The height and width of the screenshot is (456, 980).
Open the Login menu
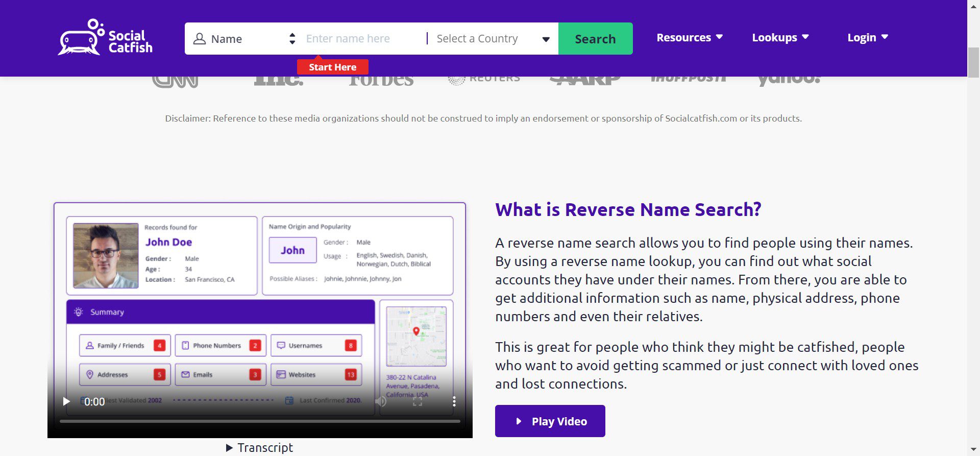(867, 37)
